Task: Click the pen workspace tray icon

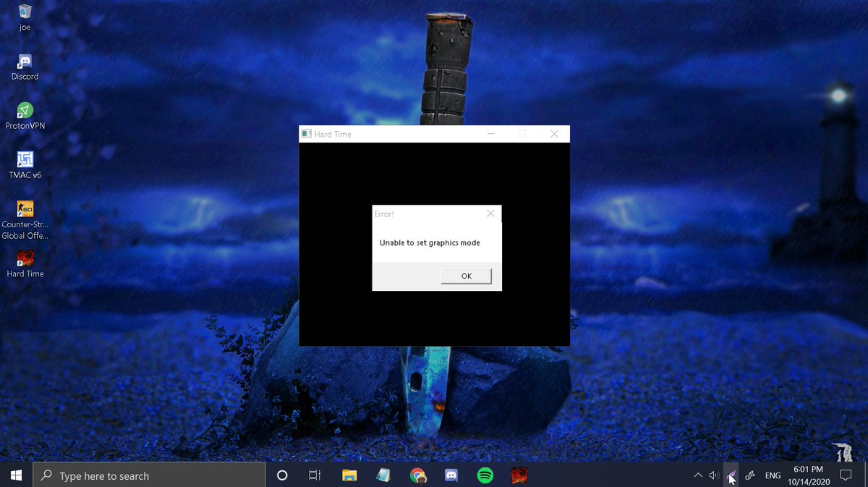Action: coord(750,475)
